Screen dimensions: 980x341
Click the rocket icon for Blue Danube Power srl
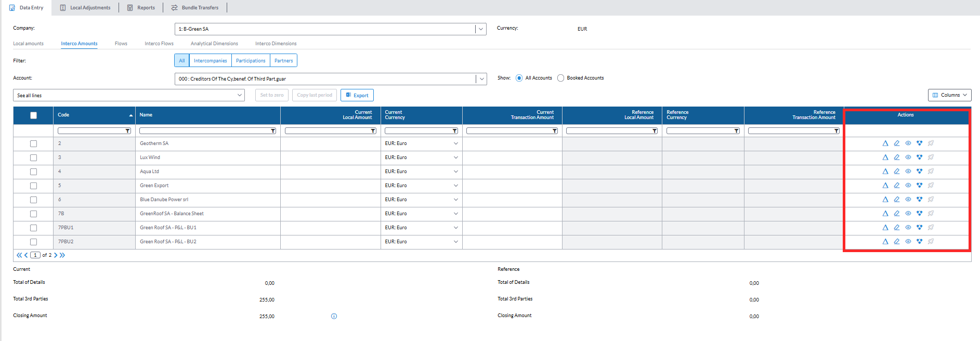click(931, 200)
